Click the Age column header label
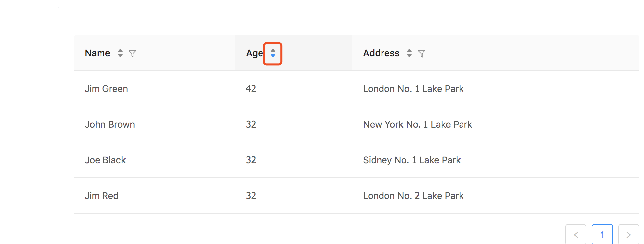Viewport: 644px width, 244px height. point(255,53)
